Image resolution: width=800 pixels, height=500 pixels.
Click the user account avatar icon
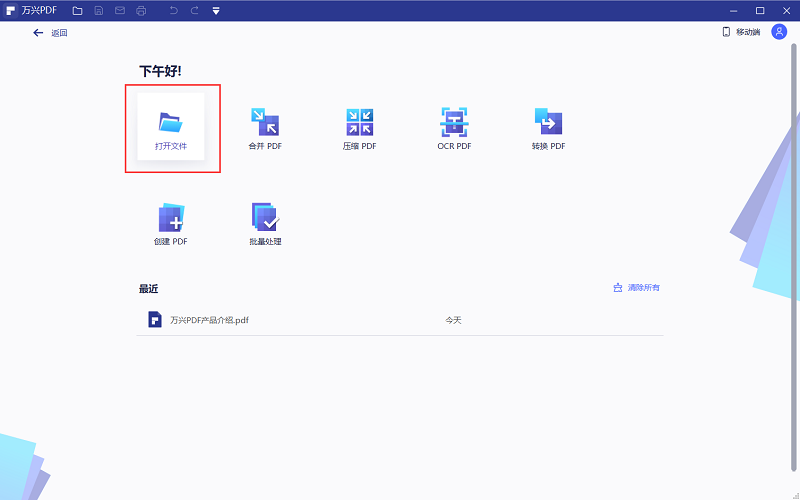pos(779,32)
